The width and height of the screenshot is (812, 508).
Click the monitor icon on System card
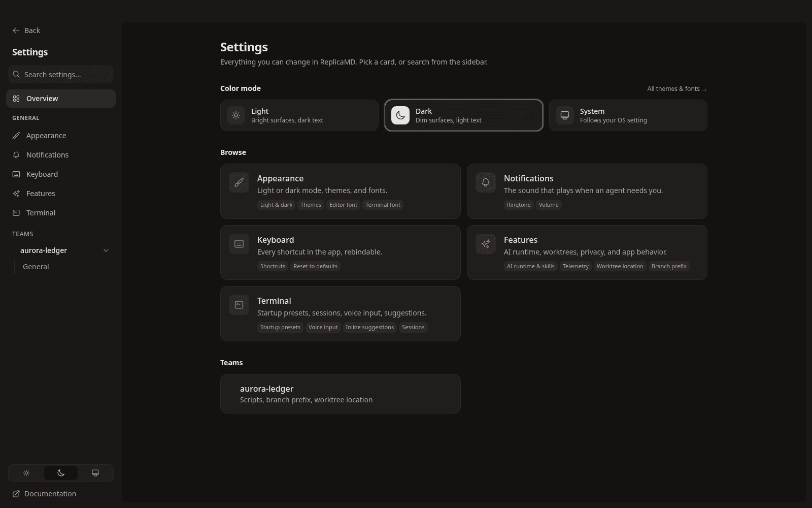coord(565,115)
